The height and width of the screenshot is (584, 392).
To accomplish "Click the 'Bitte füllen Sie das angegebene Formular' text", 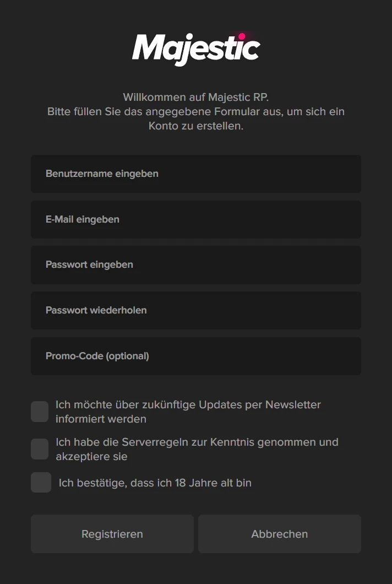I will click(196, 112).
